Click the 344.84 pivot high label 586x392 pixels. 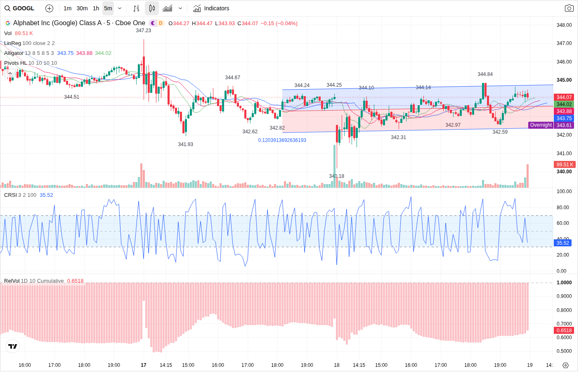485,74
